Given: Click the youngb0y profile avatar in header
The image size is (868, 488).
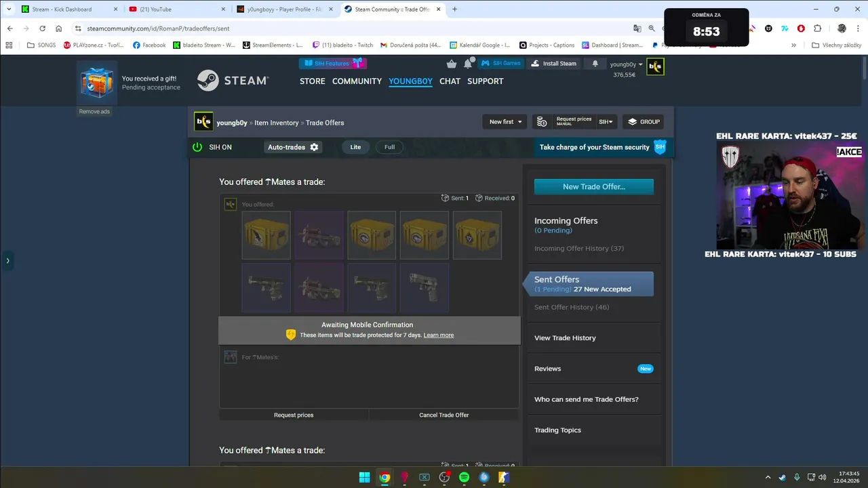Looking at the screenshot, I should click(x=655, y=66).
